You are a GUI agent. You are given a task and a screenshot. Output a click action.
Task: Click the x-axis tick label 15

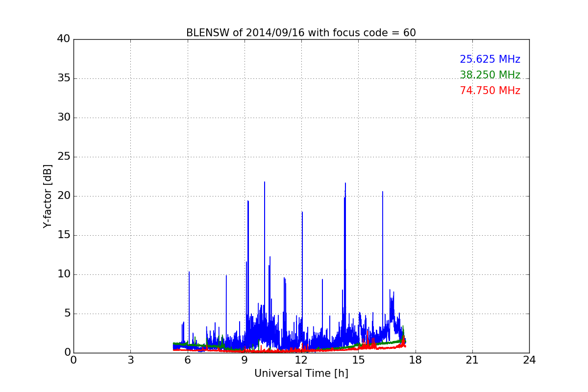358,360
